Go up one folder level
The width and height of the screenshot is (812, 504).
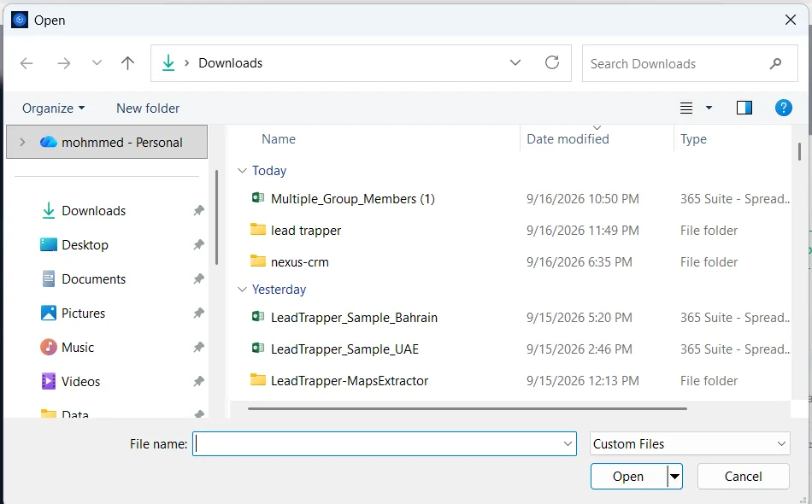(127, 63)
